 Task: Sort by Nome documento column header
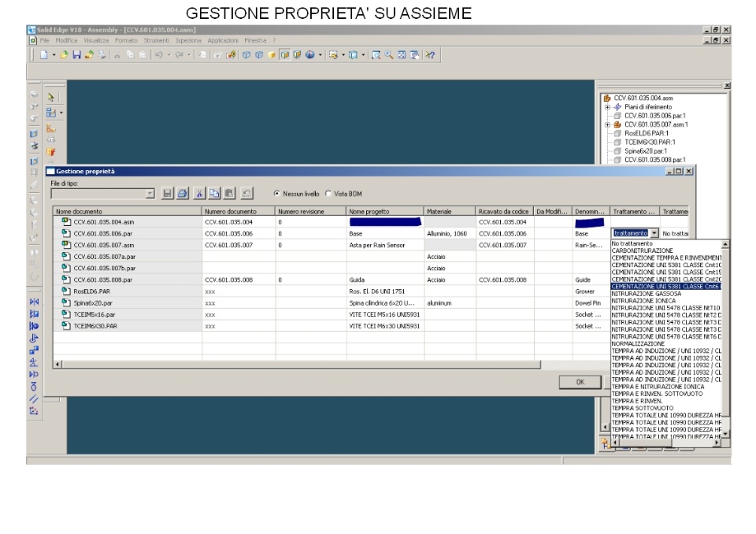pos(128,211)
